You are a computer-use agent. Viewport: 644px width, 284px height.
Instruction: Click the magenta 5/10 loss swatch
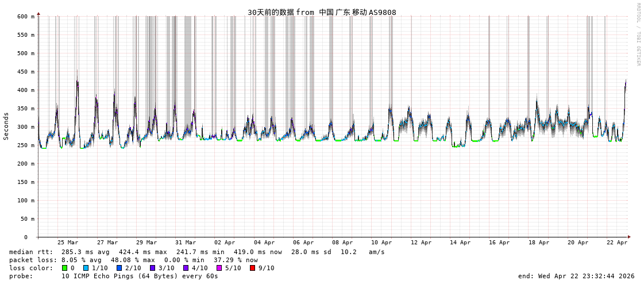219,268
